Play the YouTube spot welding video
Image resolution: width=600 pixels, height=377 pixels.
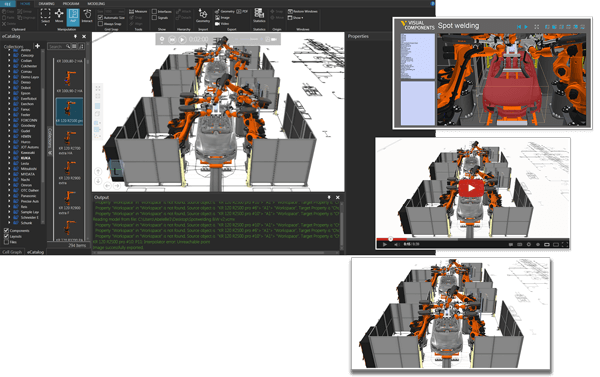pyautogui.click(x=471, y=188)
